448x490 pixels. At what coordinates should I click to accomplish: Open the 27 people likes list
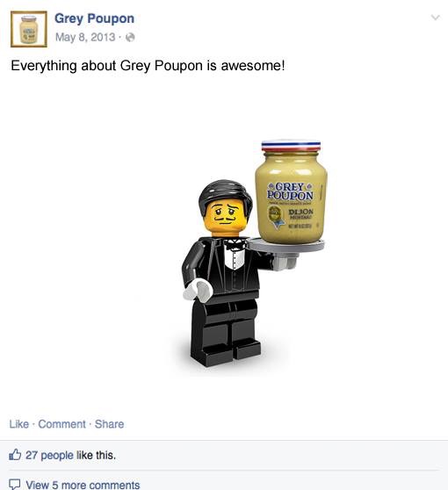pos(49,455)
